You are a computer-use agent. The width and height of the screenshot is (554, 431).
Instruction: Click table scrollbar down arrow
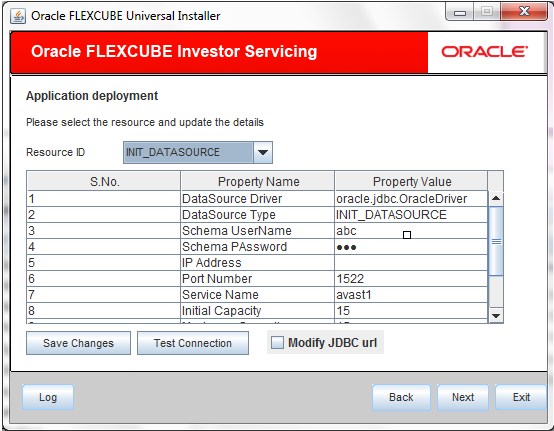pos(496,315)
